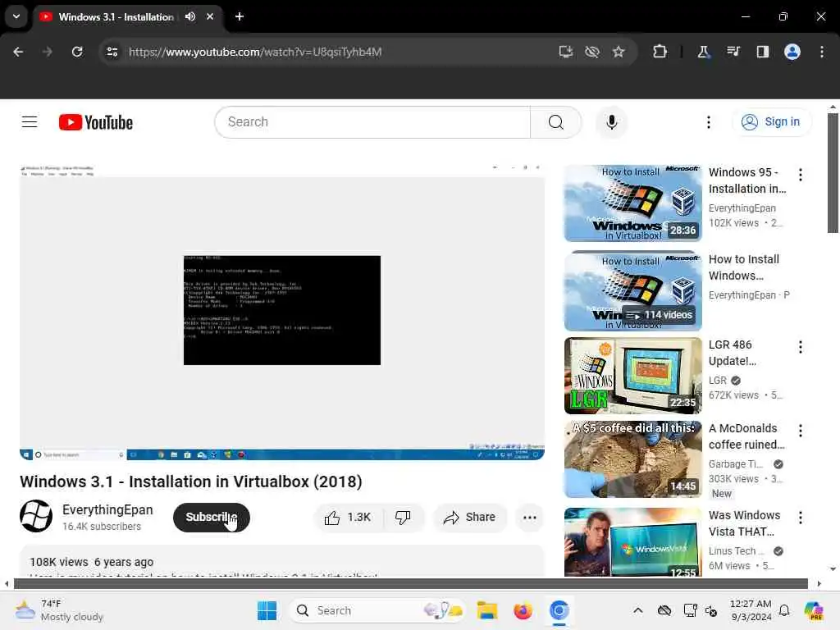
Task: Click the YouTube search field
Action: click(372, 122)
